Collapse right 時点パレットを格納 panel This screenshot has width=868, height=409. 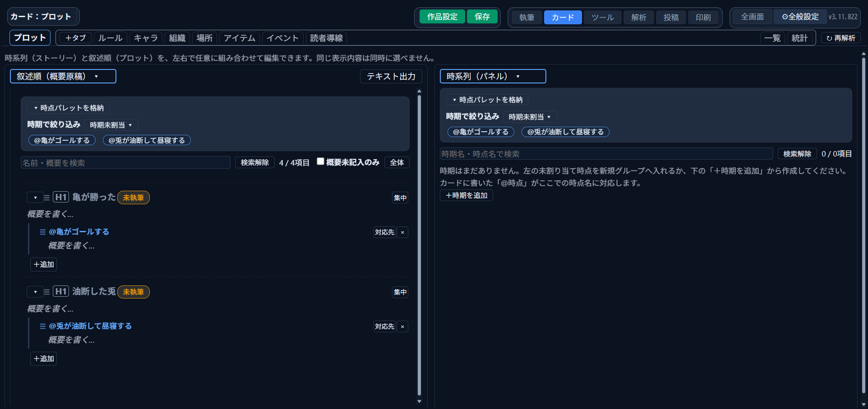(x=487, y=100)
